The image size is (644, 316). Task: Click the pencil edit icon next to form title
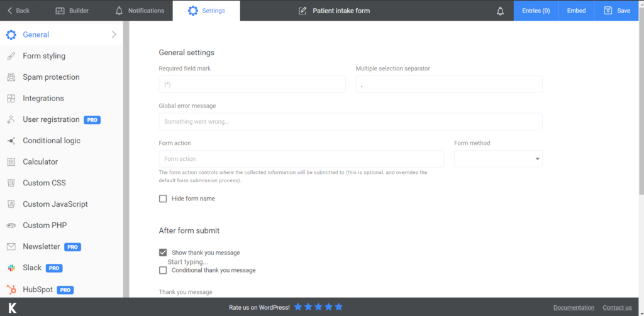coord(303,11)
